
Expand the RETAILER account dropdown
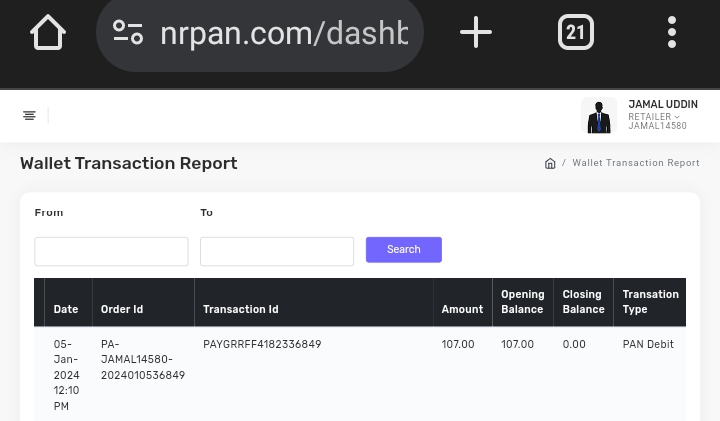point(654,117)
